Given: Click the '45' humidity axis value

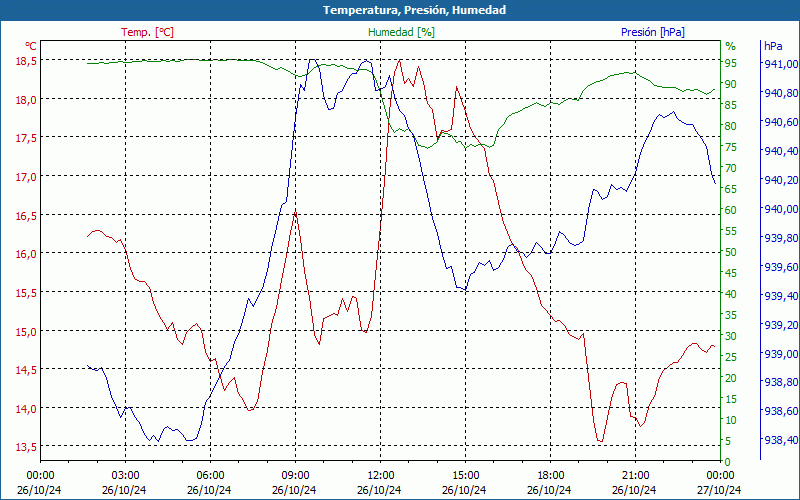Looking at the screenshot, I should (x=731, y=273).
